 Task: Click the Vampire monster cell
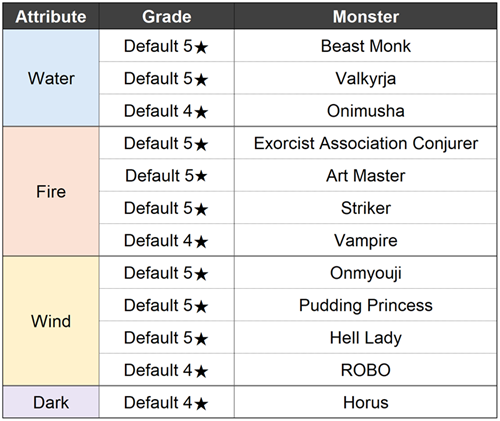[x=366, y=240]
